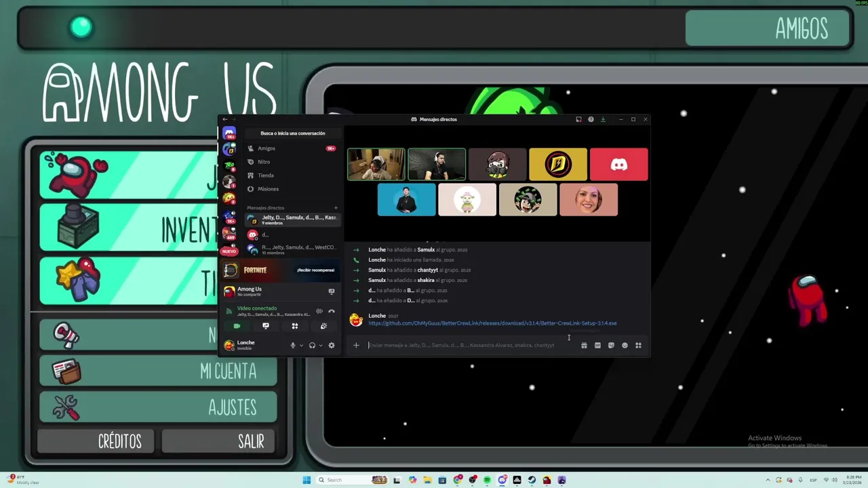Stream Among Us screen share icon
Image resolution: width=868 pixels, height=488 pixels.
tap(332, 291)
